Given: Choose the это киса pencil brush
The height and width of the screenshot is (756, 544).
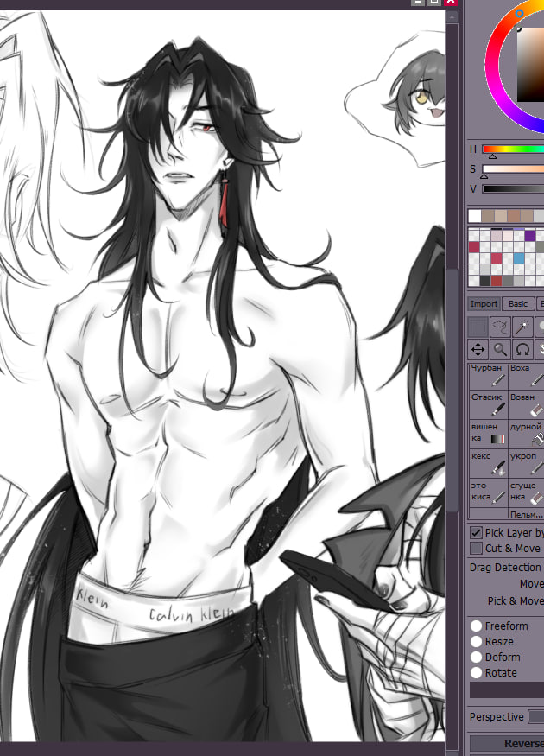Looking at the screenshot, I should pyautogui.click(x=488, y=492).
